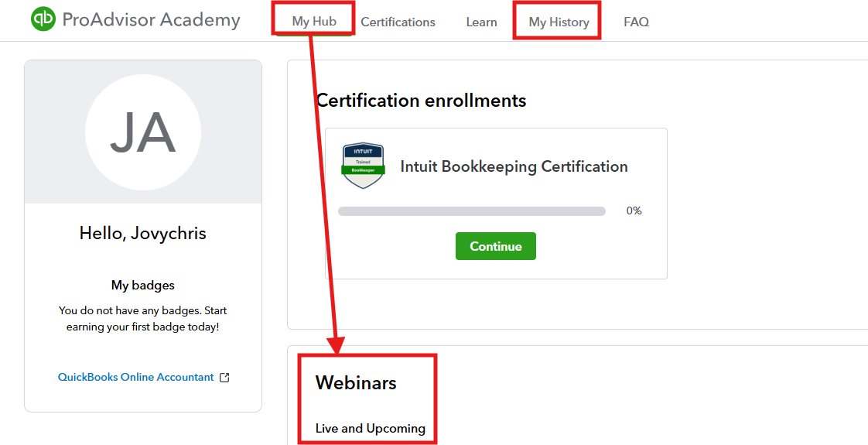Switch to the My Hub tab

(x=314, y=22)
